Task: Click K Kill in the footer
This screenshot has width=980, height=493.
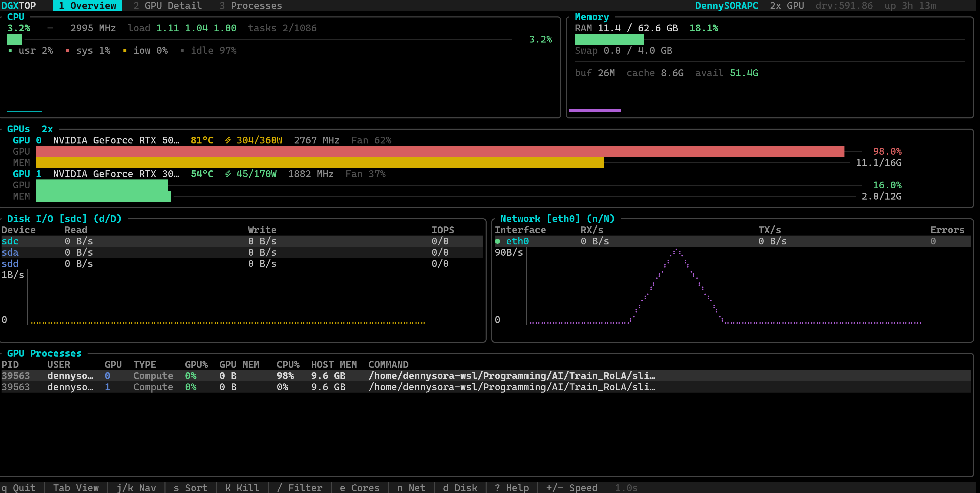Action: click(242, 488)
